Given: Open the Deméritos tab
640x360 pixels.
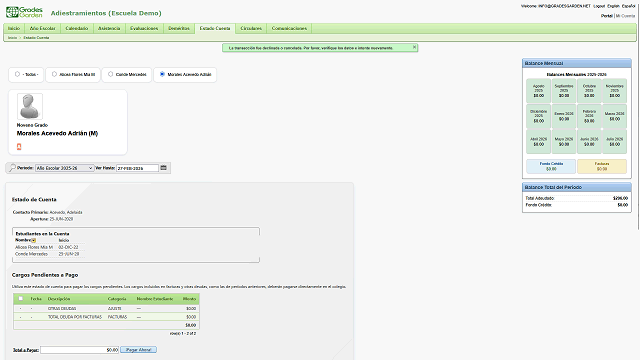Looking at the screenshot, I should tap(179, 28).
